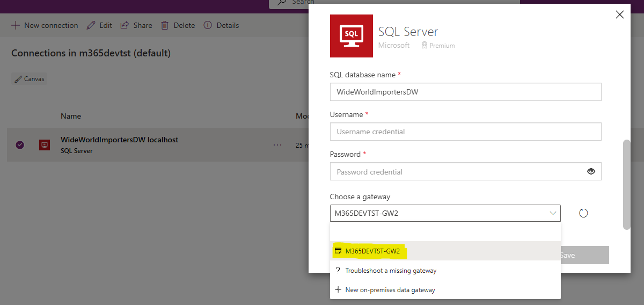This screenshot has width=644, height=305.
Task: Click the SQL Server row connection icon
Action: (x=45, y=145)
